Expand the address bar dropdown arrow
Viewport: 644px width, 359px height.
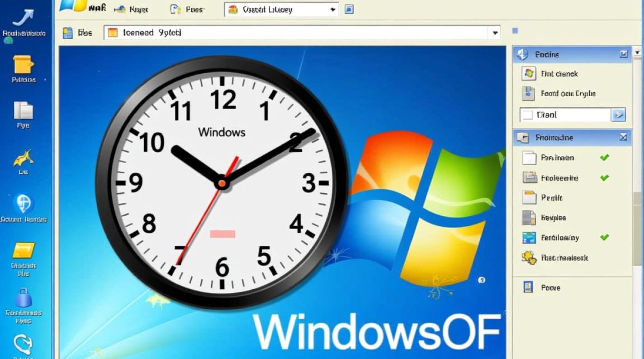[x=494, y=33]
